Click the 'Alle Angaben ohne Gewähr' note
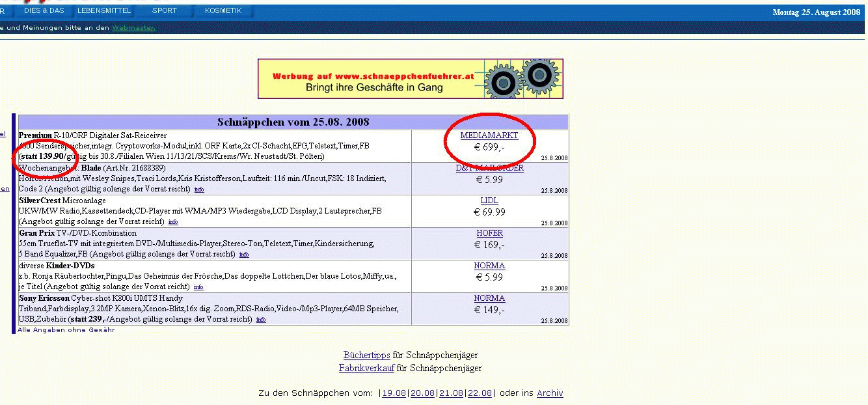 (66, 330)
